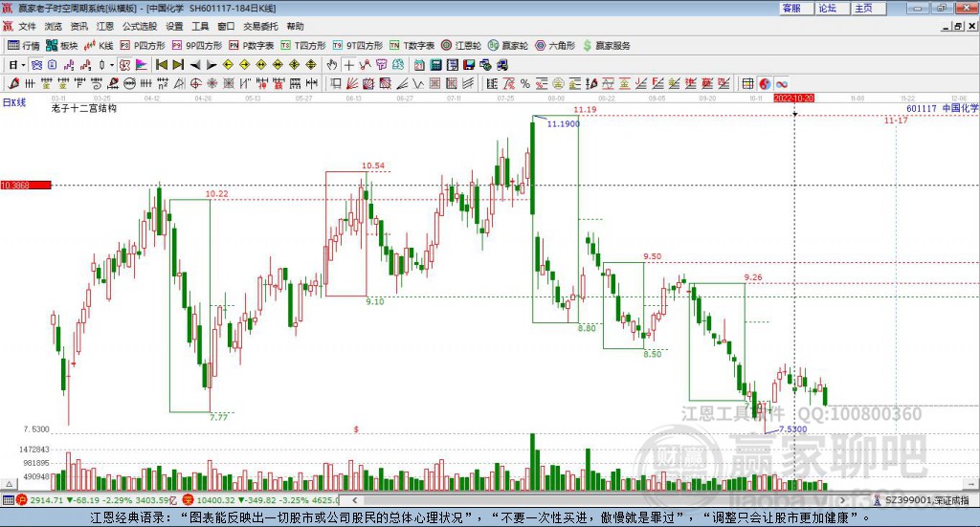Click horizontal scrollbar left arrow
980x527 pixels.
354,500
